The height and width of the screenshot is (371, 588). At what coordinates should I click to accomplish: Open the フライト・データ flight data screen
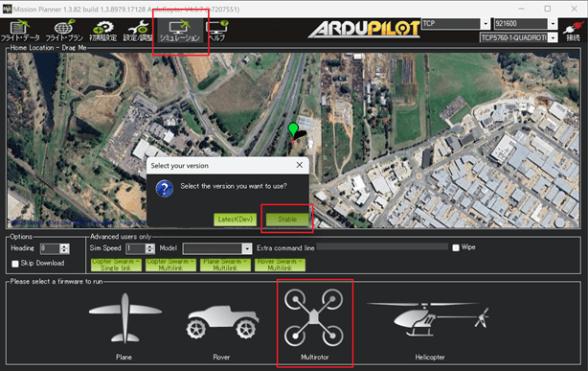[x=20, y=31]
